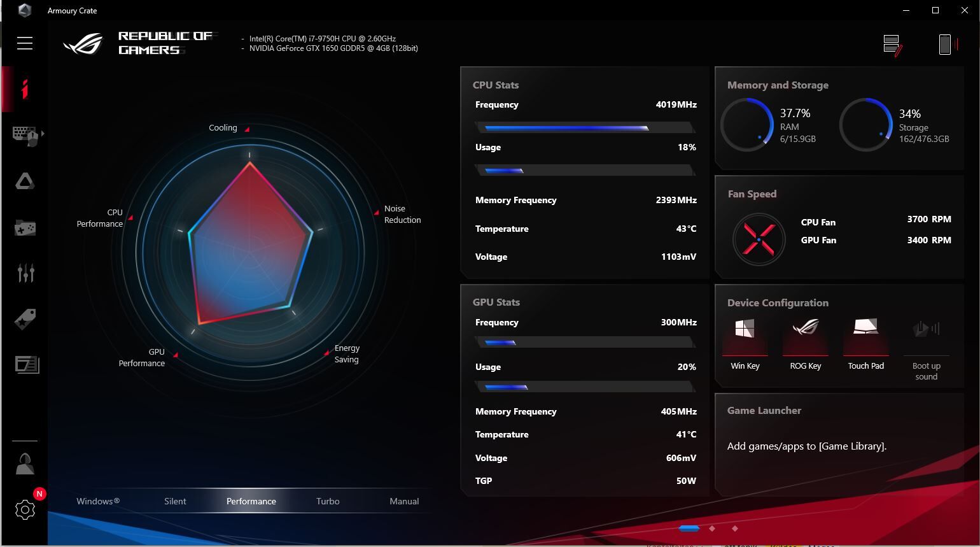Click the GPU usage progress bar
Screen dimensions: 980x547
pyautogui.click(x=585, y=387)
